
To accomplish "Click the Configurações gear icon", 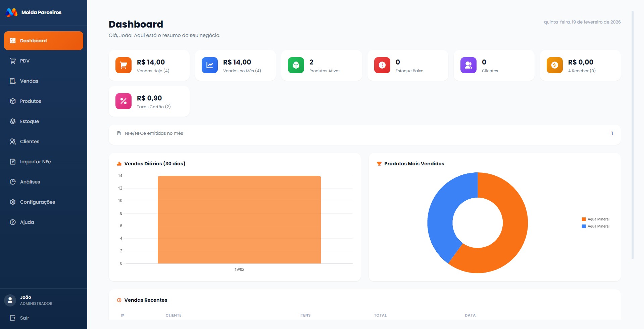I will [x=12, y=202].
